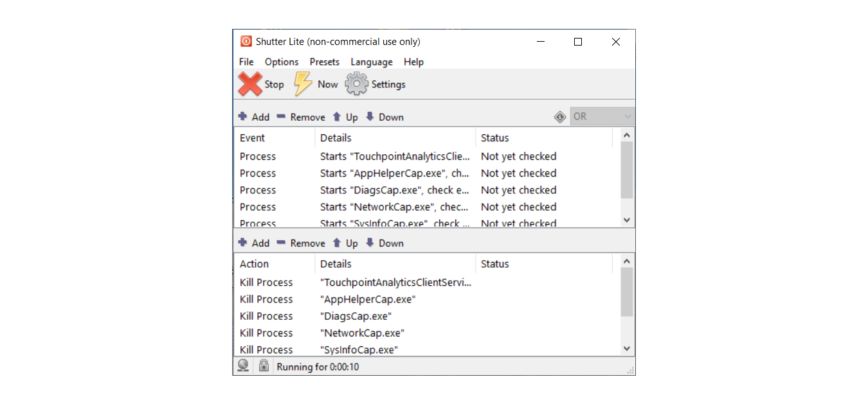Click the Events list scrollbar down arrow

pyautogui.click(x=627, y=220)
